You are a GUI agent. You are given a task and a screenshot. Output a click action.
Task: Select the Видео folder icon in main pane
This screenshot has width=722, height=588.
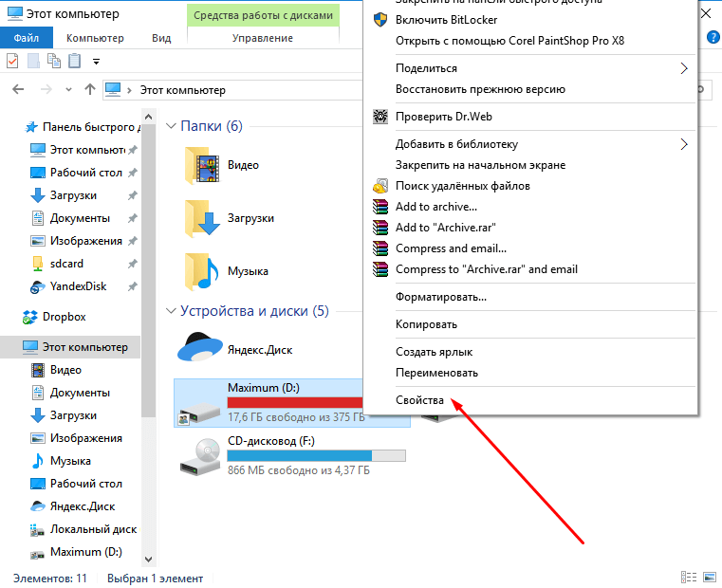(x=202, y=165)
